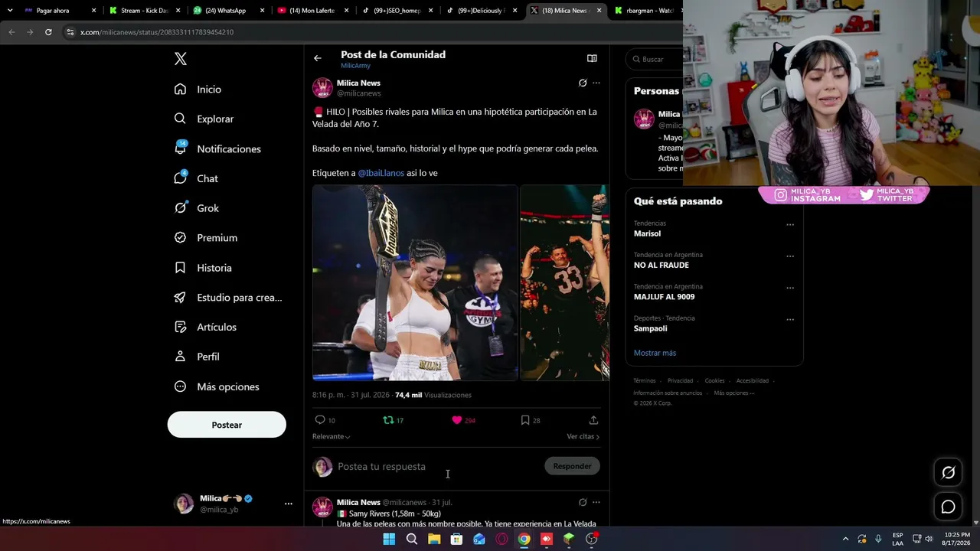The height and width of the screenshot is (551, 980).
Task: Switch to the Stream - Kick browser tab
Action: [145, 11]
